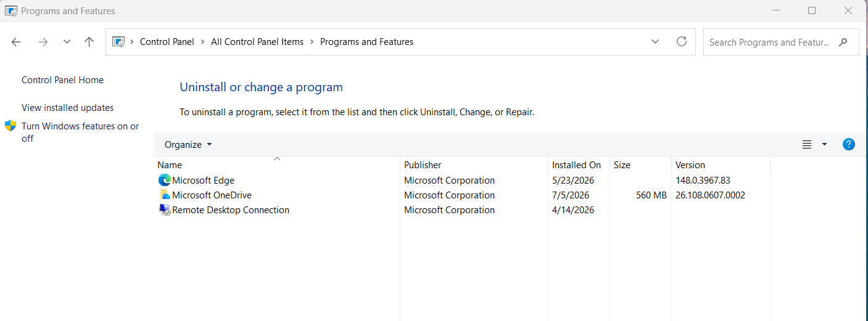
Task: Click the view options list icon
Action: click(x=806, y=145)
